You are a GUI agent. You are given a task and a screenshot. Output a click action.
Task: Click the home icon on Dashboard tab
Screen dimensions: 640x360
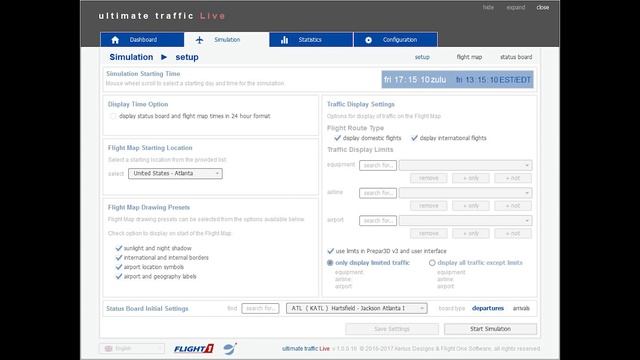point(115,40)
